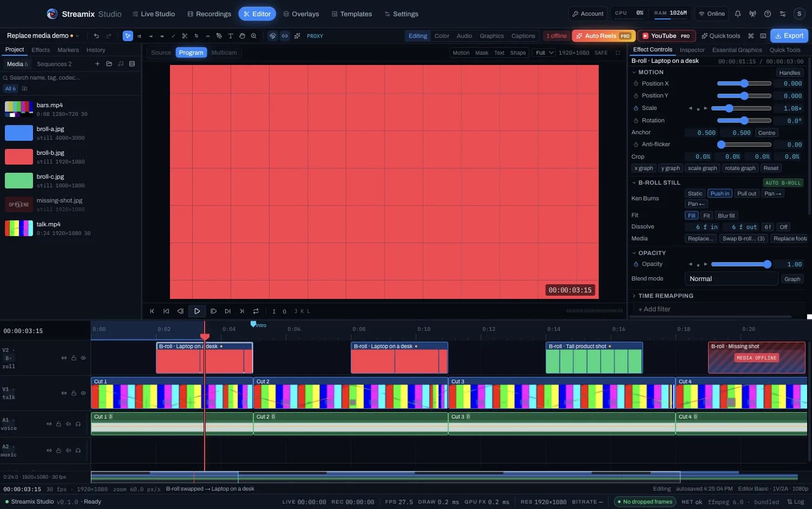The height and width of the screenshot is (509, 812).
Task: Click the media search field
Action: (70, 77)
